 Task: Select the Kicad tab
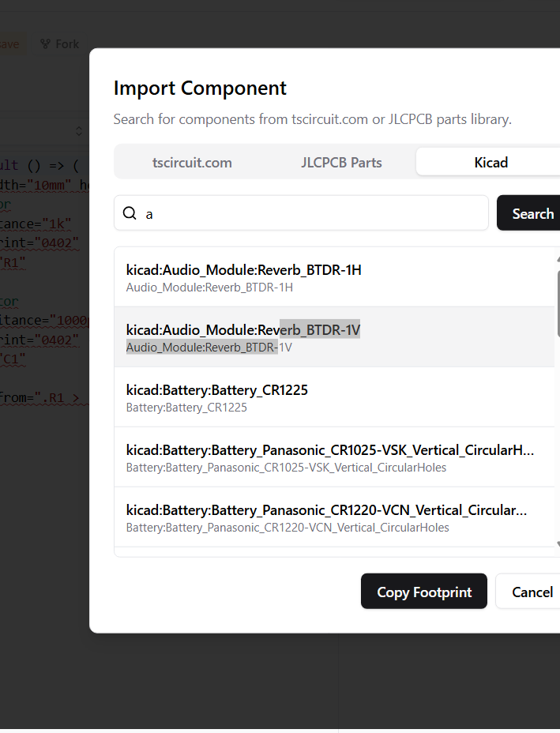click(490, 163)
